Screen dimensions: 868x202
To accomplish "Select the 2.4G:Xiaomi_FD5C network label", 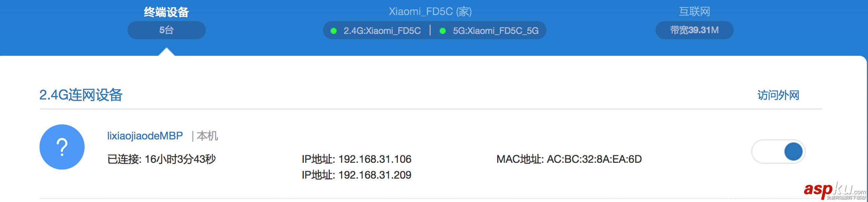I will 382,31.
